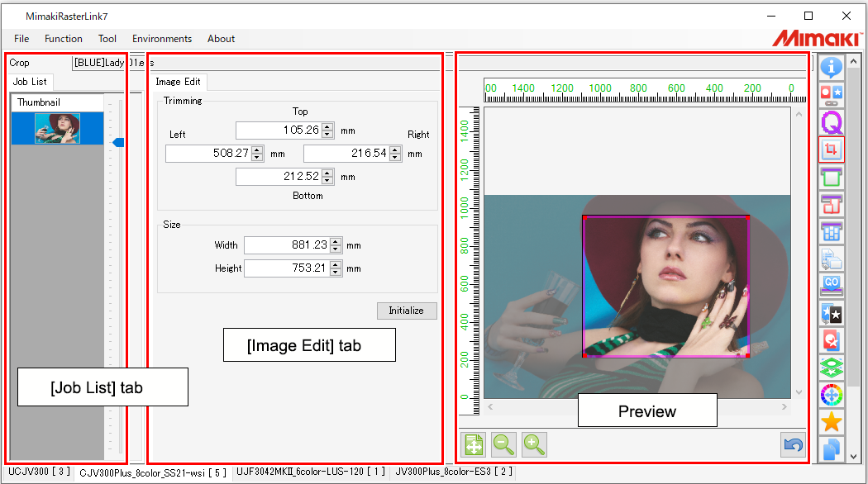The width and height of the screenshot is (868, 484).
Task: Open the File menu
Action: [x=21, y=38]
